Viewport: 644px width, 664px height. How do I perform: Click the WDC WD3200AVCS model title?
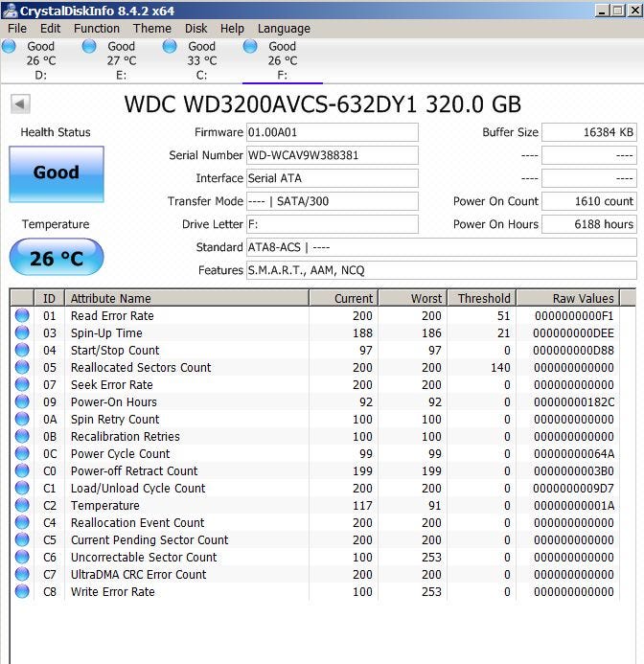click(x=322, y=104)
